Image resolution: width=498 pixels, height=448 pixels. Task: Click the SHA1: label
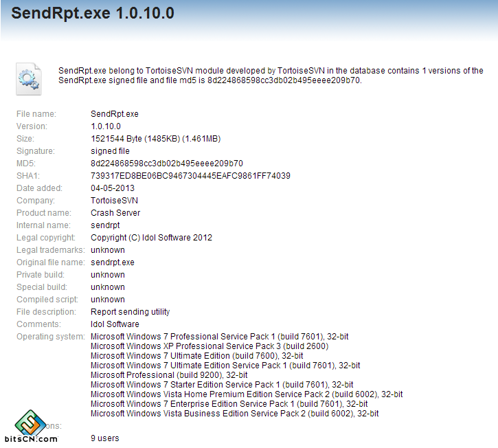[28, 176]
